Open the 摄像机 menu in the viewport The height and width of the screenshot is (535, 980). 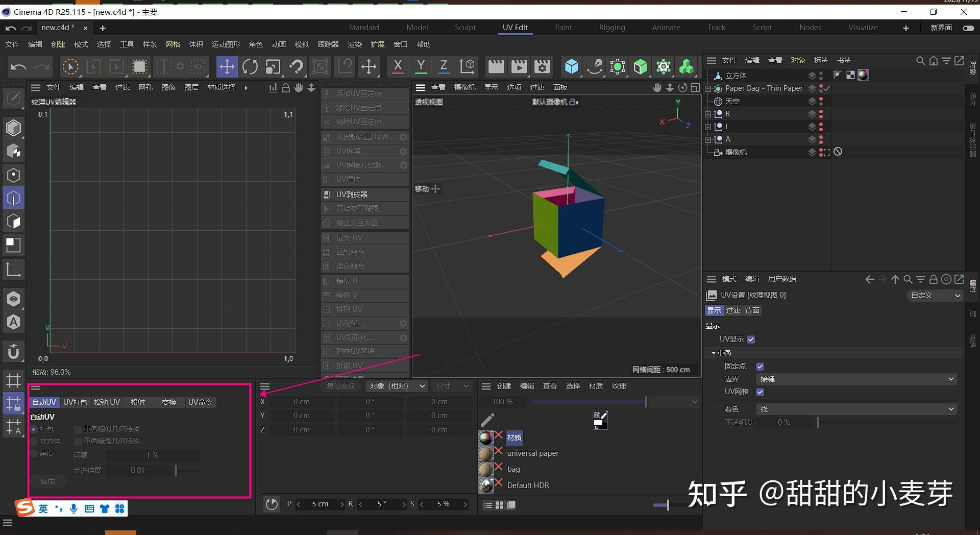click(464, 87)
